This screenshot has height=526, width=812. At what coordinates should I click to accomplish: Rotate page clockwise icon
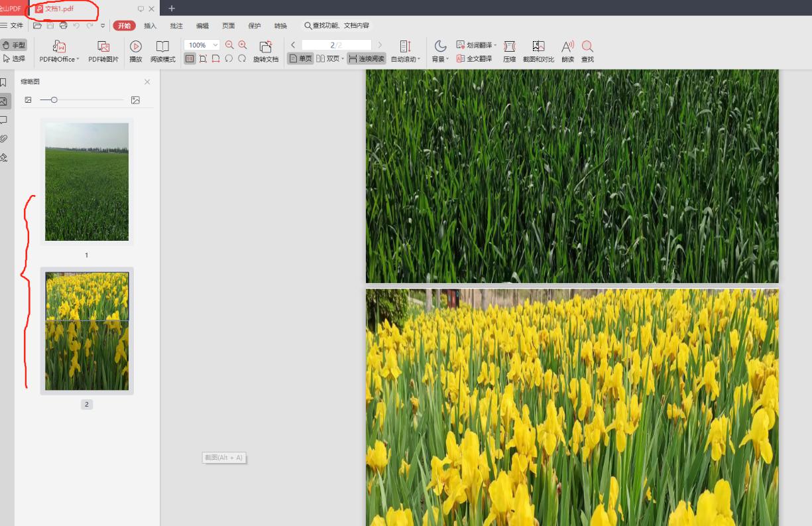(242, 58)
